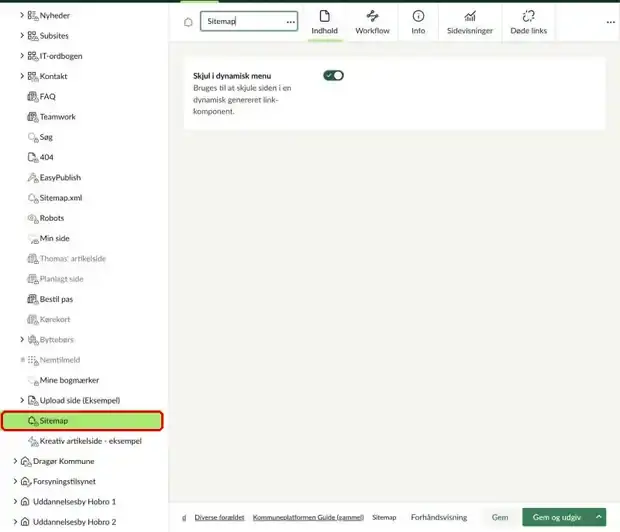The image size is (620, 532).
Task: Switch to the Sidevisninger tab
Action: coord(470,22)
